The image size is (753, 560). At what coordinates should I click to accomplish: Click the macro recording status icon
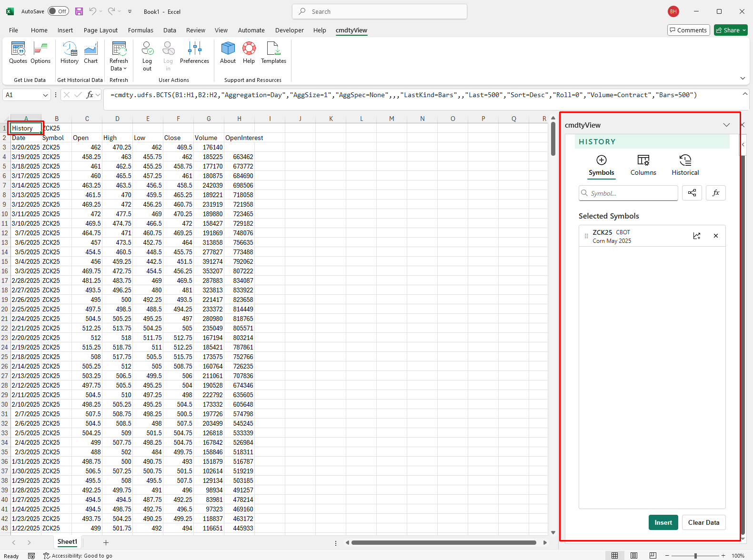point(31,556)
